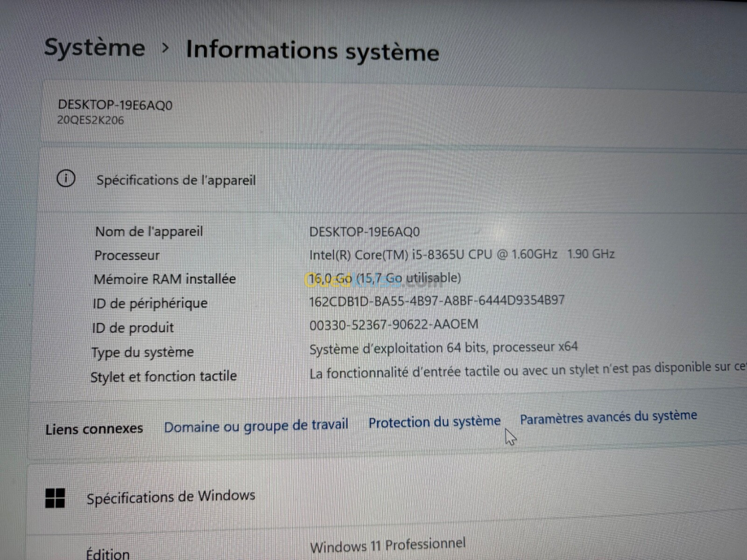Select the ID de produit label
The image size is (747, 560).
click(x=133, y=328)
